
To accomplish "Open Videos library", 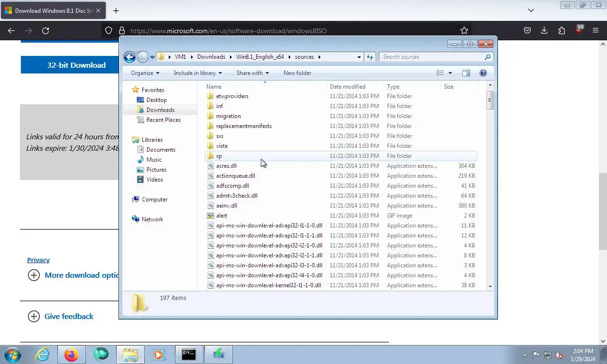I will point(155,180).
